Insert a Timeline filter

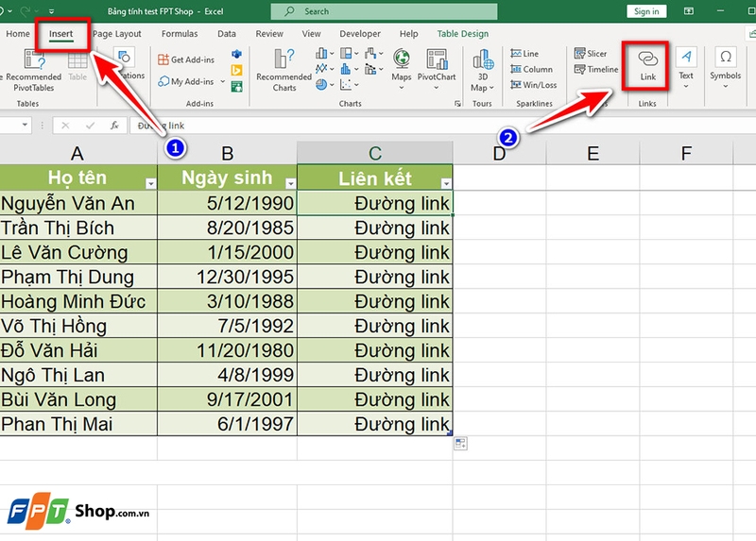click(x=596, y=69)
